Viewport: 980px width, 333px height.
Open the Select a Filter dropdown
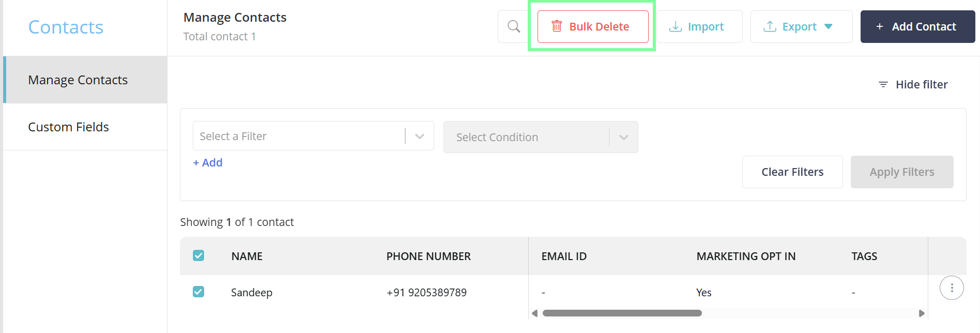pyautogui.click(x=313, y=136)
